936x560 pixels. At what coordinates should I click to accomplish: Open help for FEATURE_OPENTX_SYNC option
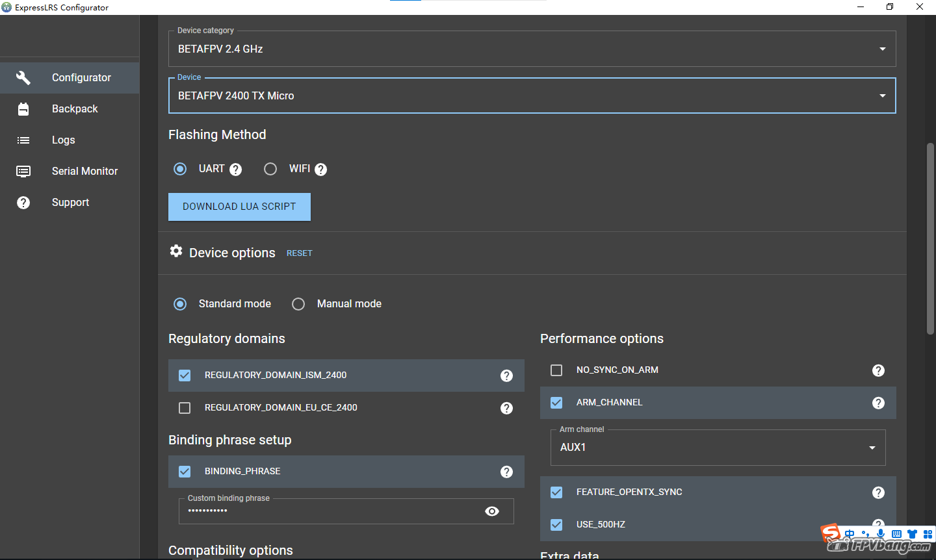pyautogui.click(x=879, y=492)
